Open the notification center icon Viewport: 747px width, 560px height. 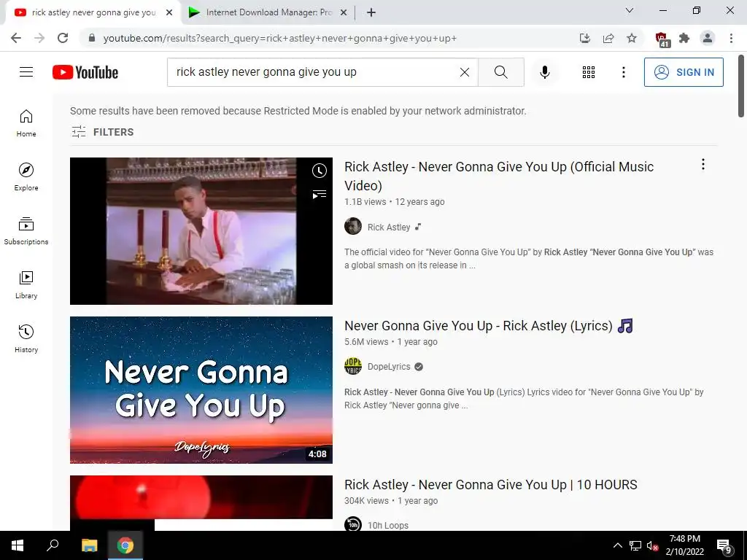pyautogui.click(x=724, y=546)
